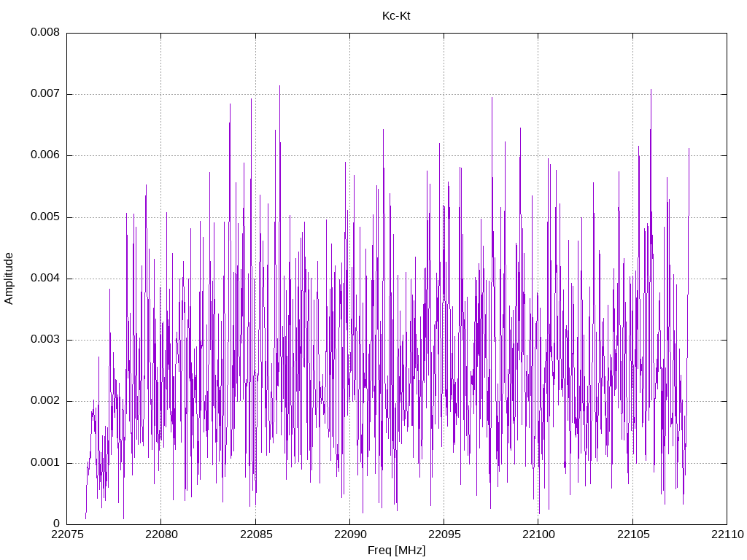Click the 22075 x-axis tick label
The image size is (747, 560).
point(66,534)
